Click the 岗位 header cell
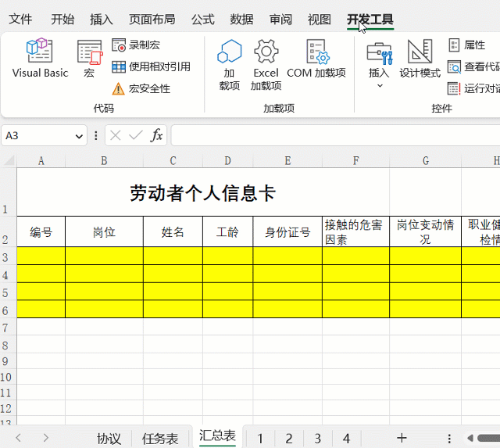The height and width of the screenshot is (448, 500). 104,231
